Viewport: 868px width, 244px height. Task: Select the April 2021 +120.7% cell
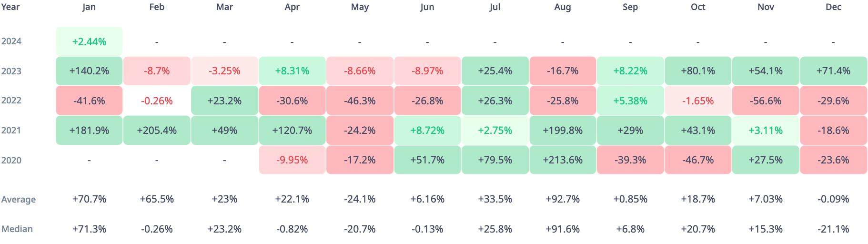click(292, 130)
